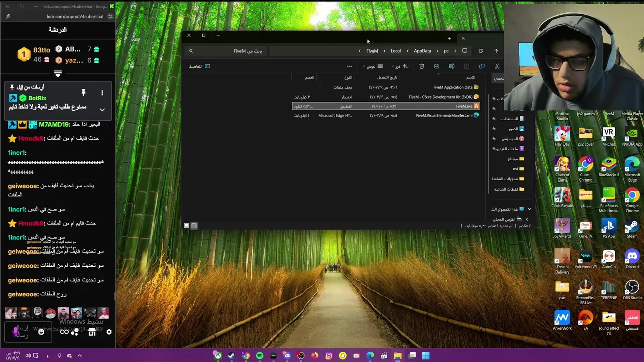Open the EA desktop shortcut
The image size is (644, 362).
coord(586,321)
